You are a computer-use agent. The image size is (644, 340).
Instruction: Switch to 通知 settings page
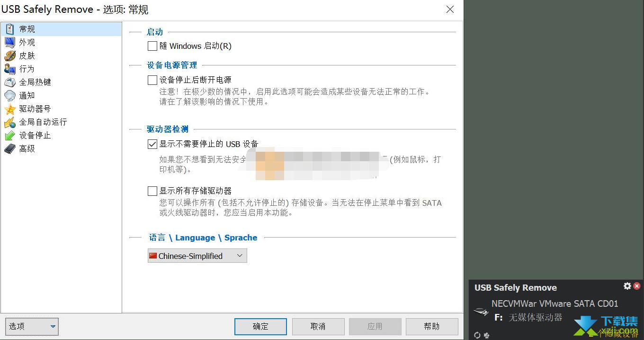[x=27, y=95]
